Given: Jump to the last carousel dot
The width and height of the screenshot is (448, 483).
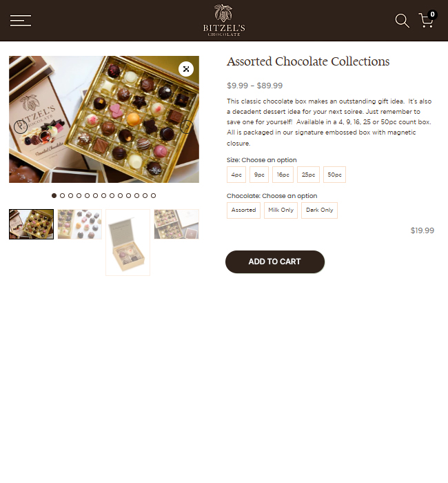Looking at the screenshot, I should coord(153,195).
